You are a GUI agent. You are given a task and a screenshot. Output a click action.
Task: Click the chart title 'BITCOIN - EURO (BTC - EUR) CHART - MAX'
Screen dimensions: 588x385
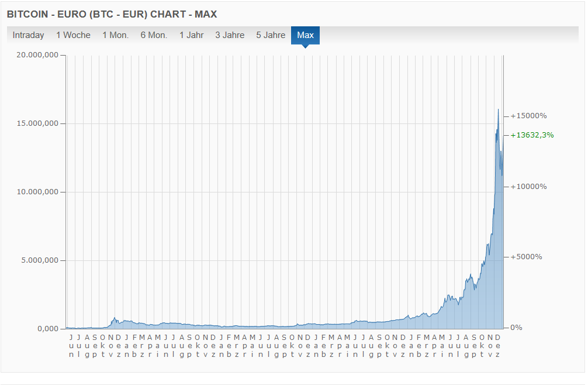coord(112,14)
